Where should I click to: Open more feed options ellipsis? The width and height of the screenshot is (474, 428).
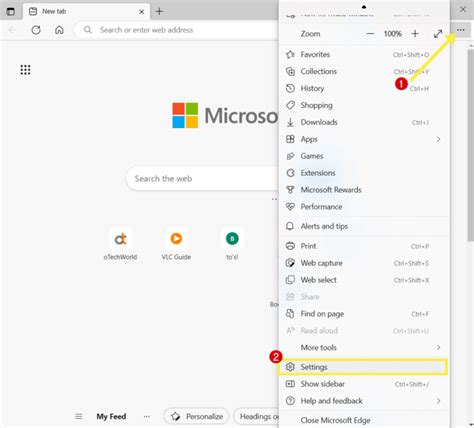tap(147, 416)
